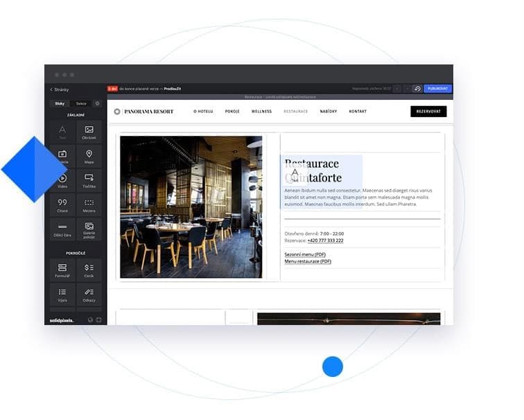Select the restaurant interior photo
The height and width of the screenshot is (420, 524).
point(191,207)
